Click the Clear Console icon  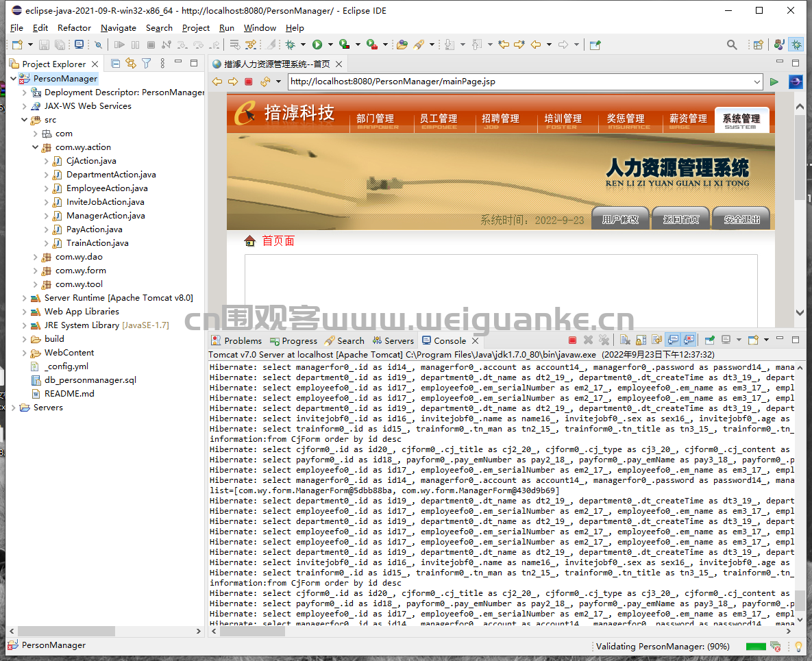pos(625,340)
